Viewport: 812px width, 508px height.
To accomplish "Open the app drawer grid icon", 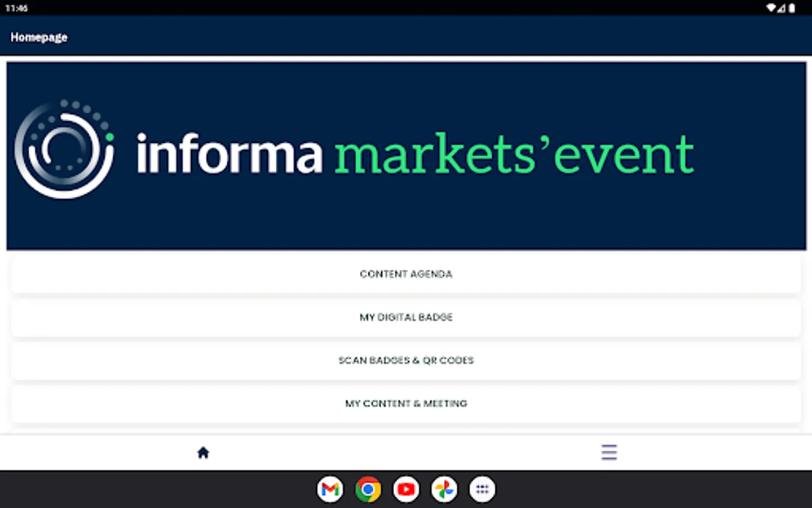I will 482,489.
